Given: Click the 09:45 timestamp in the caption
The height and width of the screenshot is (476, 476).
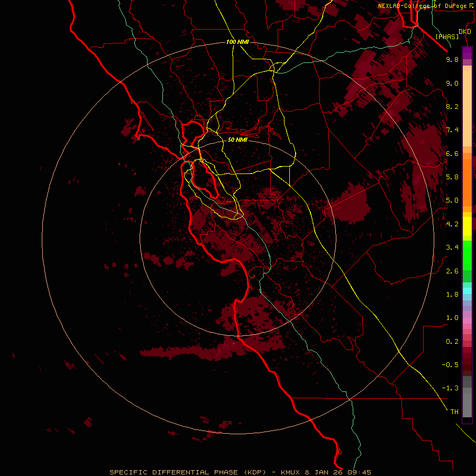Looking at the screenshot, I should pos(360,472).
